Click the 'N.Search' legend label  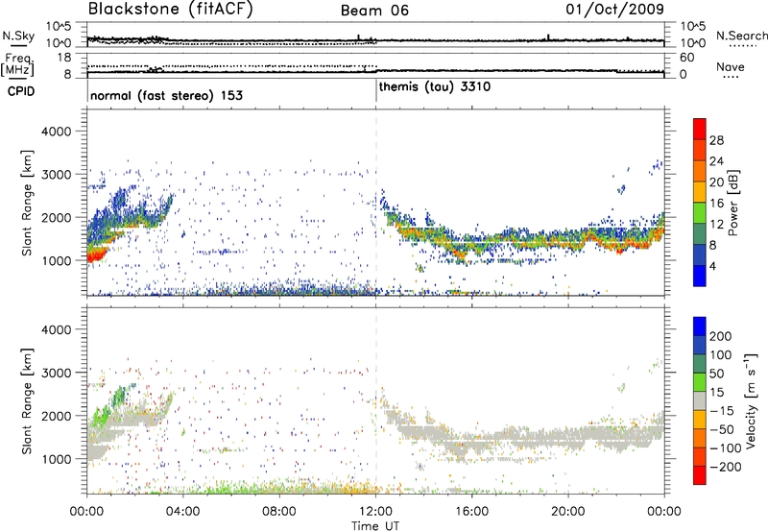point(741,36)
